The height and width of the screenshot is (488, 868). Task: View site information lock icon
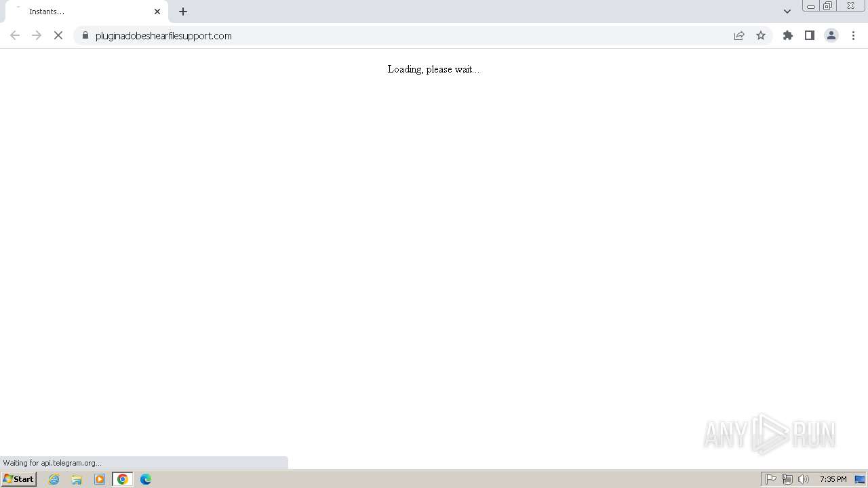(x=85, y=35)
